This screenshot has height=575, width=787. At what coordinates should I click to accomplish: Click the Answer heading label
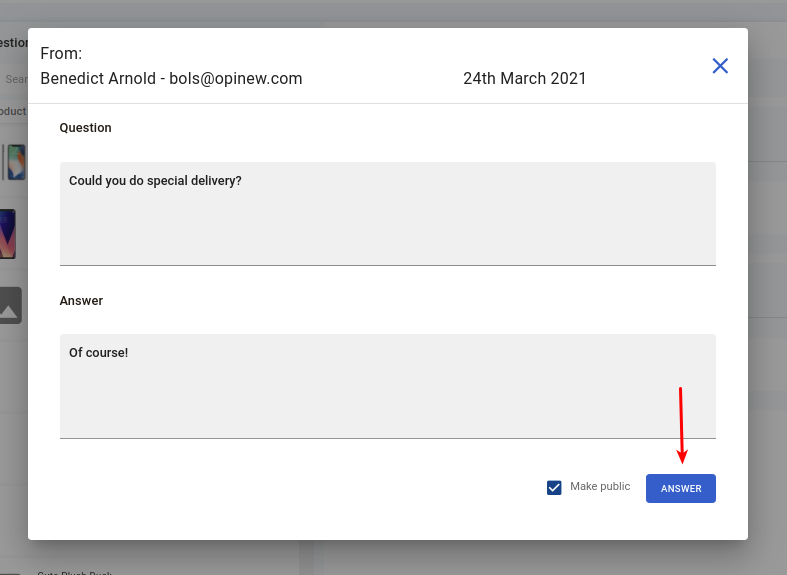(x=81, y=301)
